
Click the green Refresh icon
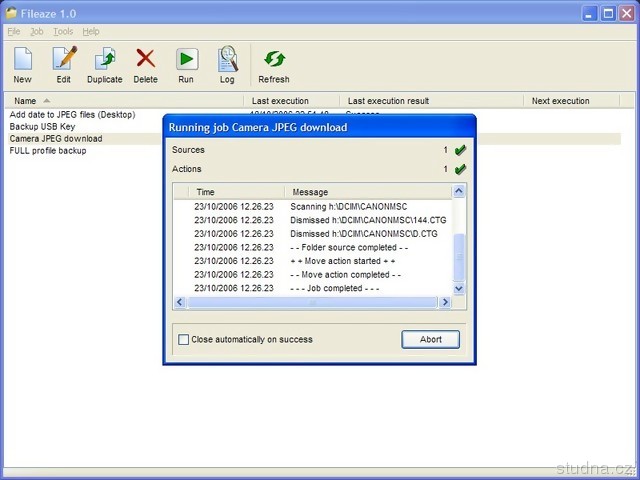[x=273, y=60]
